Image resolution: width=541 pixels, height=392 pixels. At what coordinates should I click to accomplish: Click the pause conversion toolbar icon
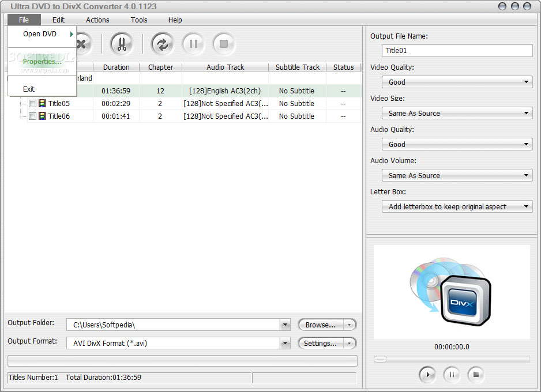tap(193, 44)
